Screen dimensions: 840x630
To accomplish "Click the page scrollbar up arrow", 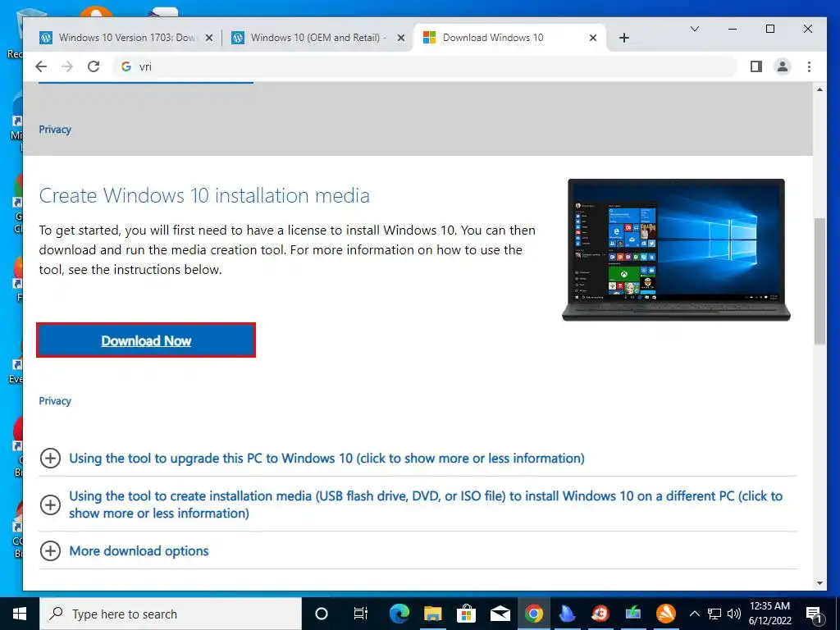I will coord(819,89).
